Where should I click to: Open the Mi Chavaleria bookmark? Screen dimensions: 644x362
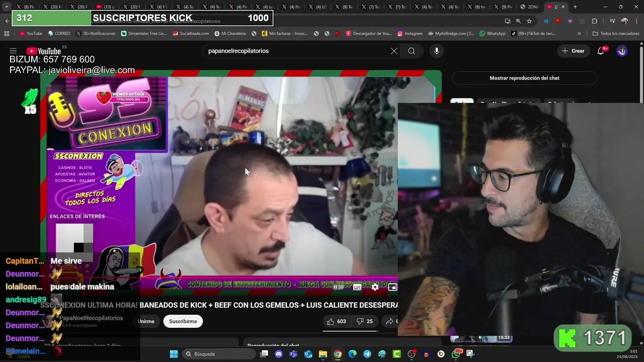click(230, 34)
